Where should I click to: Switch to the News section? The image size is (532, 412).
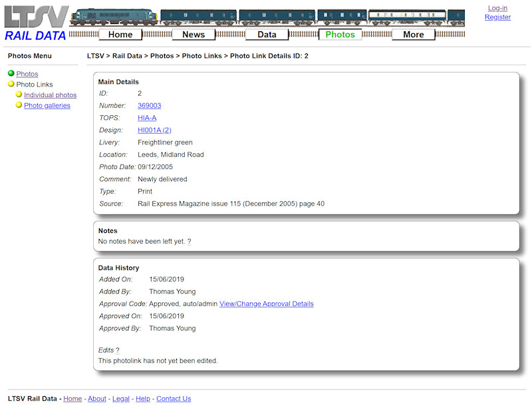pos(194,34)
